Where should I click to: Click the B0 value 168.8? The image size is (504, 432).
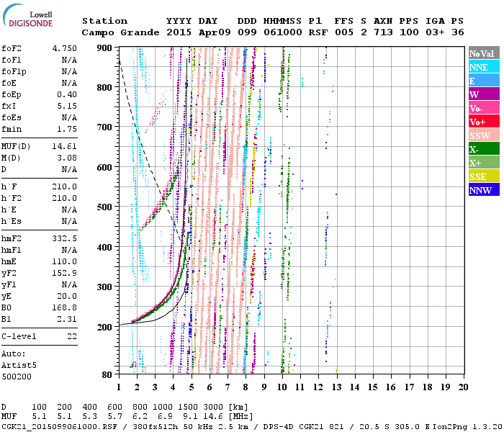[65, 307]
